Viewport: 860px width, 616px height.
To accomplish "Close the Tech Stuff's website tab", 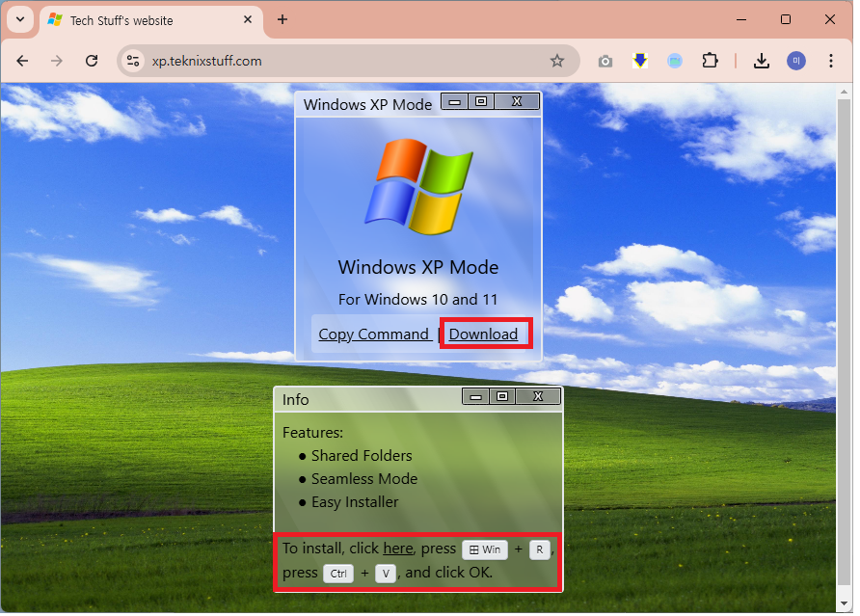I will [x=248, y=19].
